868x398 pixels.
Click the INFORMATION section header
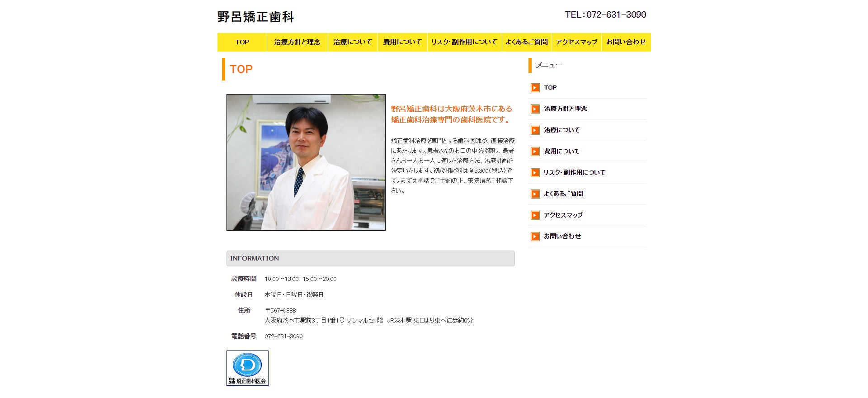tap(371, 258)
